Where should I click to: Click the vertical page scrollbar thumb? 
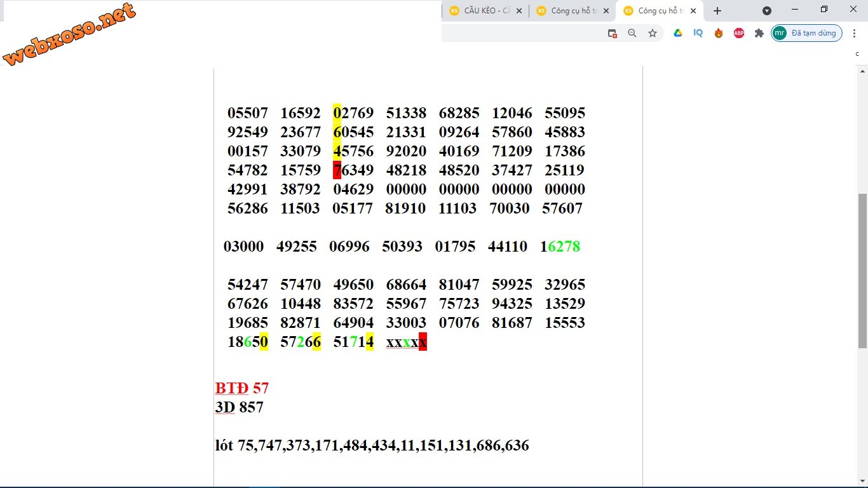(x=862, y=270)
